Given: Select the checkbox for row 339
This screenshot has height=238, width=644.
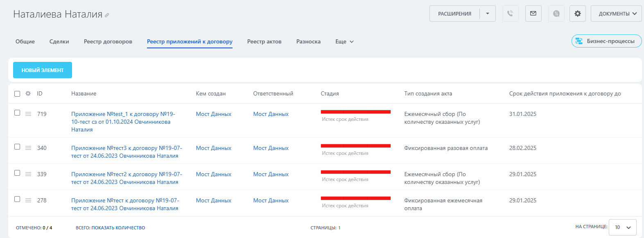Looking at the screenshot, I should [x=17, y=173].
